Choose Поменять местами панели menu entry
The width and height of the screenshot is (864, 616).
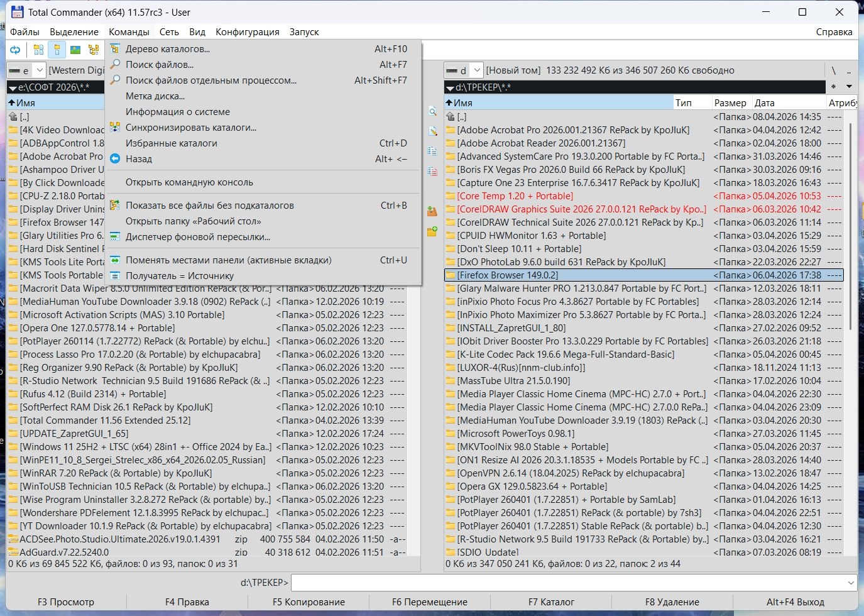tap(263, 260)
